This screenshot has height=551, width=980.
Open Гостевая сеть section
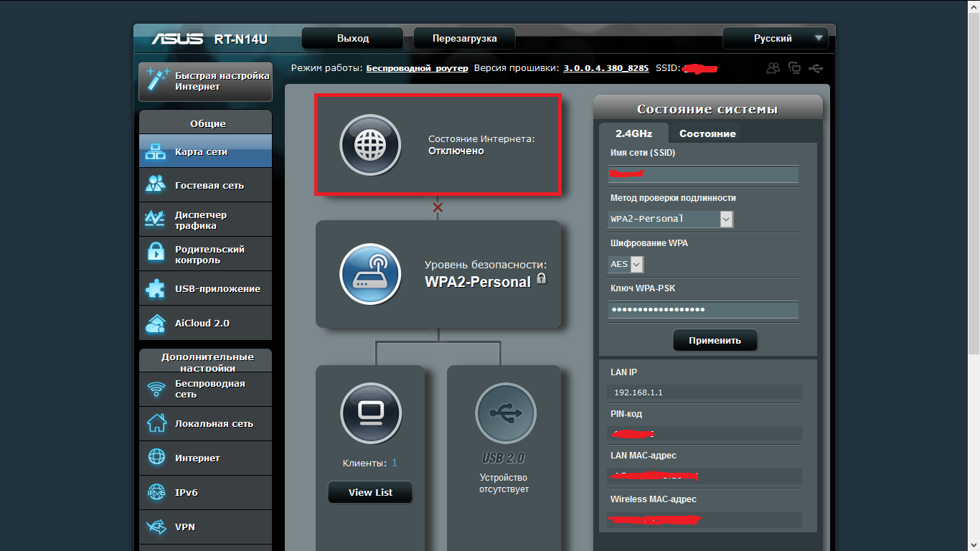(x=205, y=185)
